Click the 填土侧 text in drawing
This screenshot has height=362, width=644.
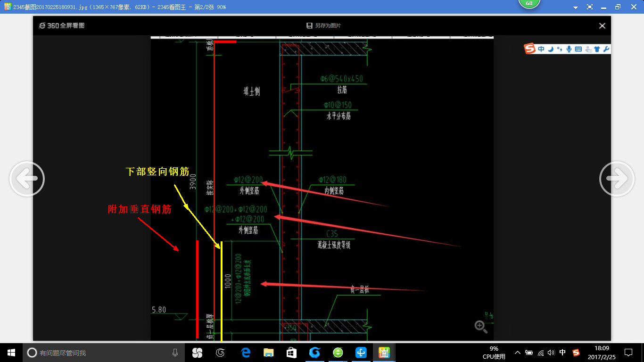(252, 91)
